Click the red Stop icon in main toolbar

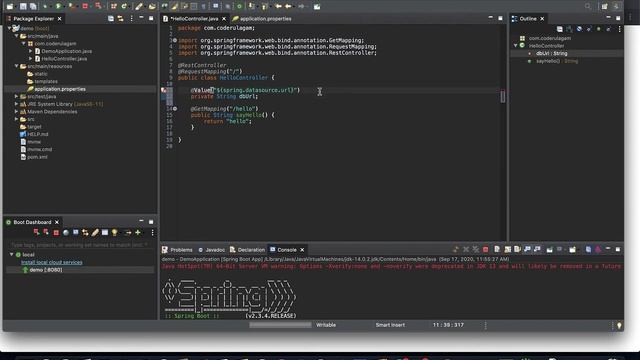pyautogui.click(x=85, y=6)
